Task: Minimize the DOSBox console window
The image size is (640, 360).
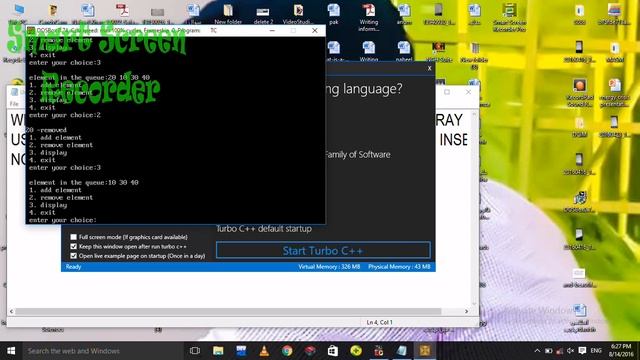Action: point(272,31)
